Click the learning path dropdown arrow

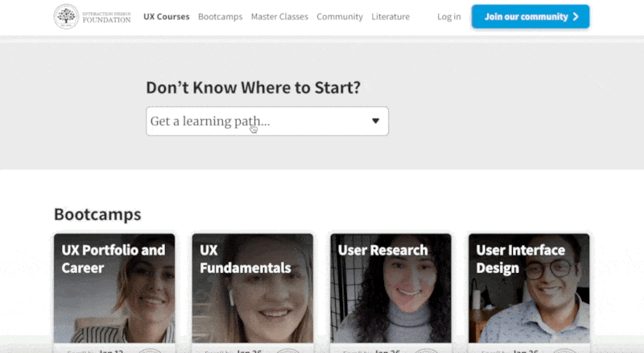tap(375, 121)
